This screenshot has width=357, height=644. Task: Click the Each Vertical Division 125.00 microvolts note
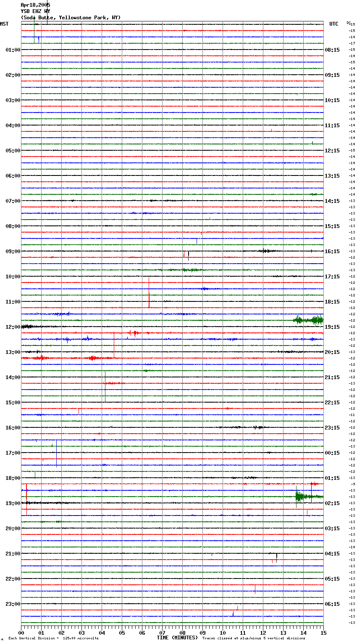pyautogui.click(x=53, y=639)
